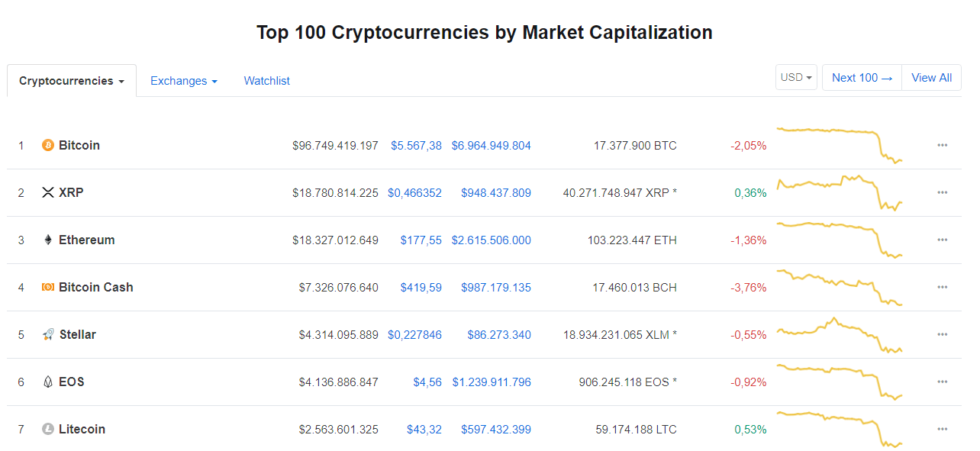Open the three-dot menu for Bitcoin

[x=943, y=145]
